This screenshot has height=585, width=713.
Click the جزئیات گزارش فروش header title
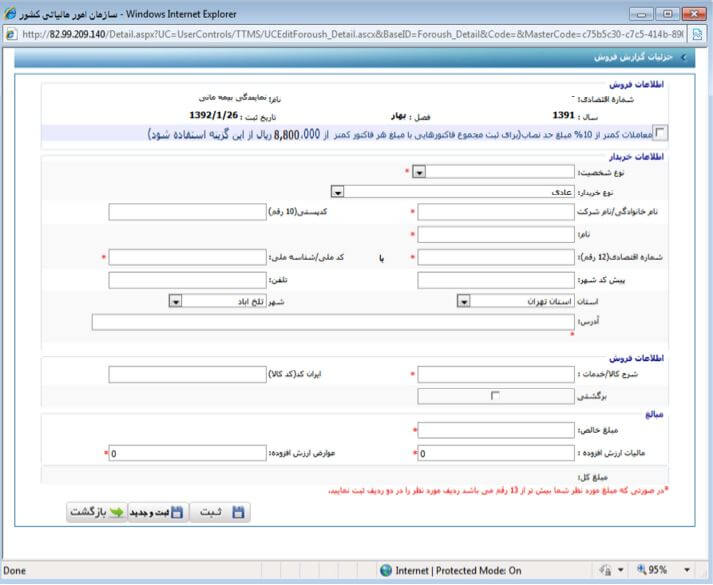pos(633,57)
